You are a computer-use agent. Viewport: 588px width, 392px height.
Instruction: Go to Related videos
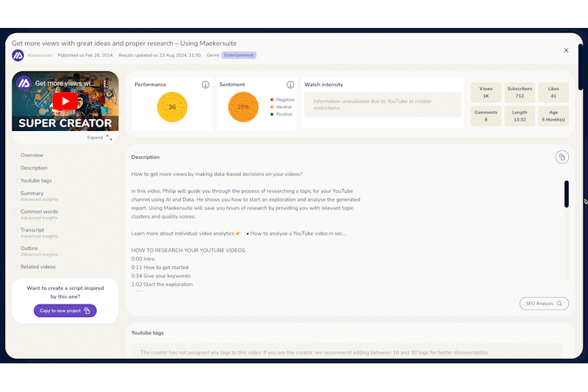click(x=38, y=267)
